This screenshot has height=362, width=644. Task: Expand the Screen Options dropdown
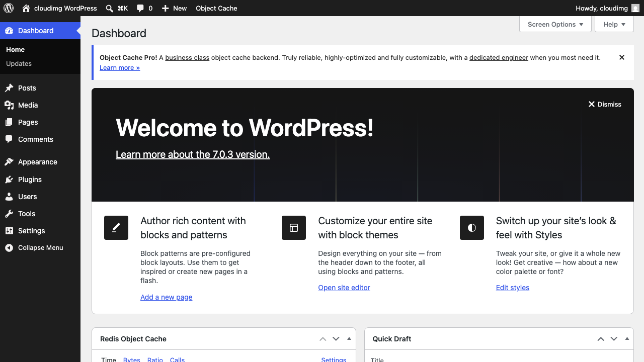[555, 24]
